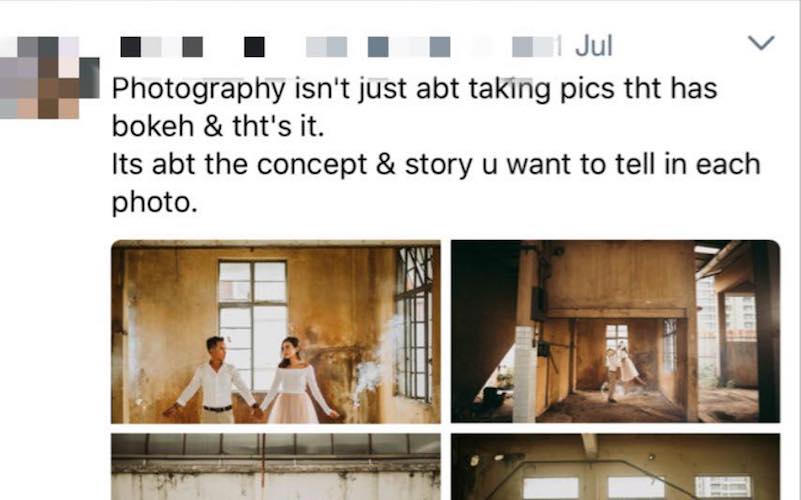This screenshot has height=500, width=801.
Task: Click the final word "photo." in the tweet
Action: [x=155, y=202]
